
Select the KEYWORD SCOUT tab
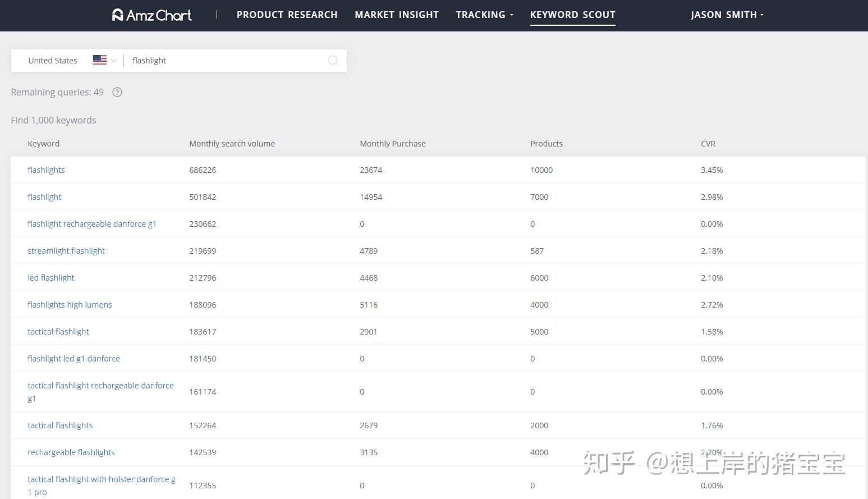click(573, 15)
